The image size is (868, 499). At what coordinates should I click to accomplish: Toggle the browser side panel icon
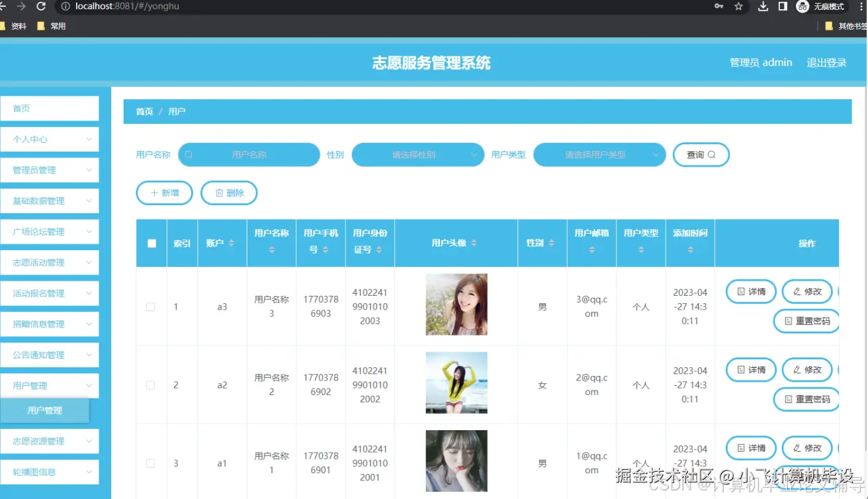(783, 7)
